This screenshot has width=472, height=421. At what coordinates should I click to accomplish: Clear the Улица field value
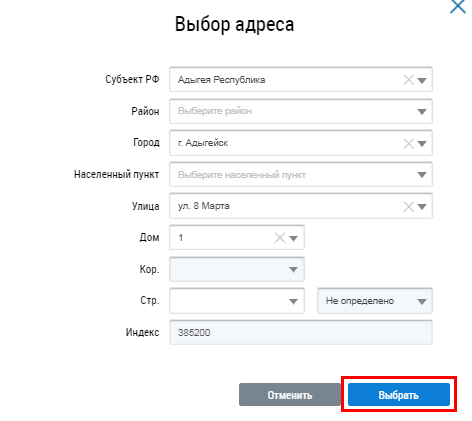pos(408,207)
